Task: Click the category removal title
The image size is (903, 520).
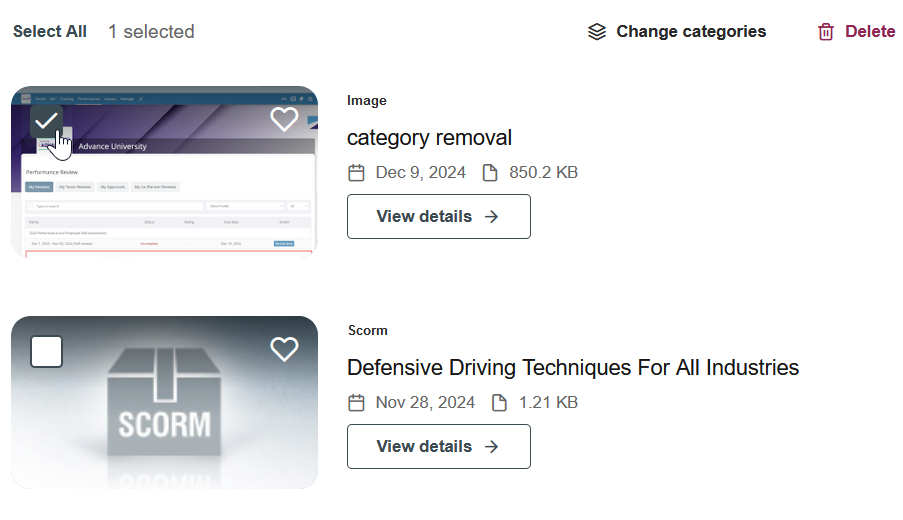Action: point(429,137)
